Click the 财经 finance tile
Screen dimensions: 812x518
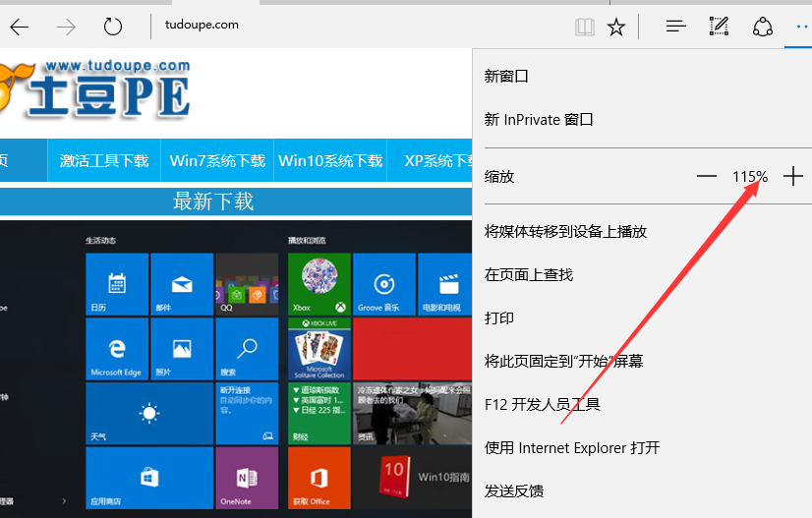pyautogui.click(x=319, y=414)
